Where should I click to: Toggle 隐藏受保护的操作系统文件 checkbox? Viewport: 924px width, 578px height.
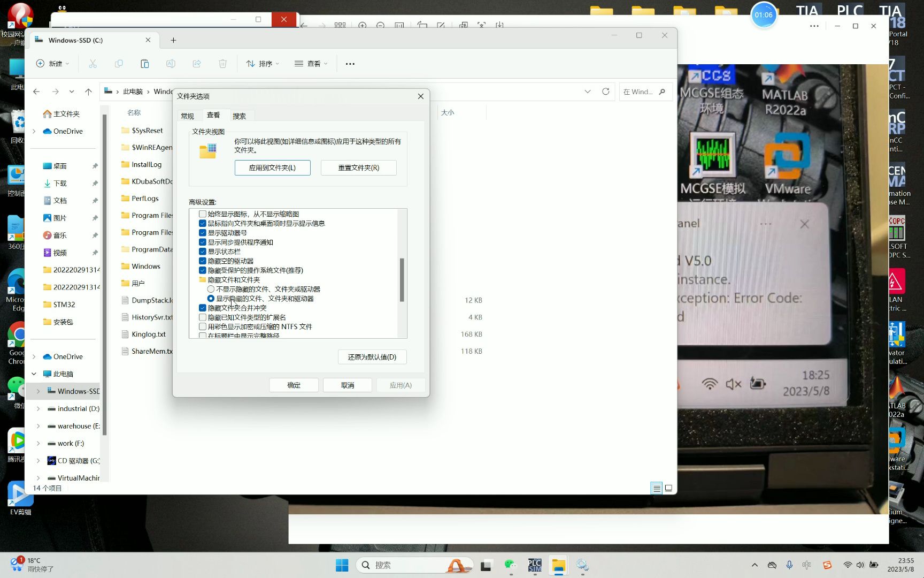[x=203, y=270]
